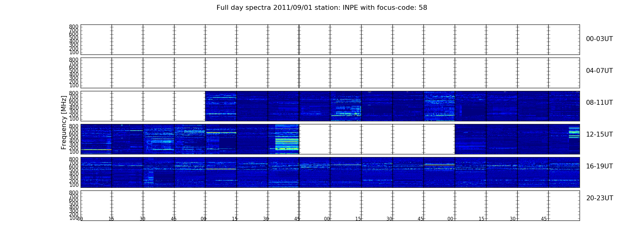644x245 pixels.
Task: Select the '20-23UT' row label
Action: point(600,198)
